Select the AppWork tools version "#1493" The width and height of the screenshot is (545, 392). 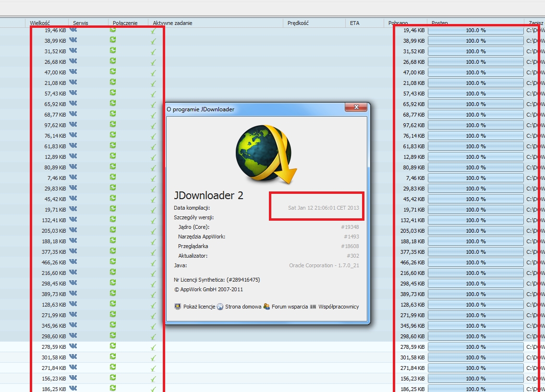click(x=351, y=237)
